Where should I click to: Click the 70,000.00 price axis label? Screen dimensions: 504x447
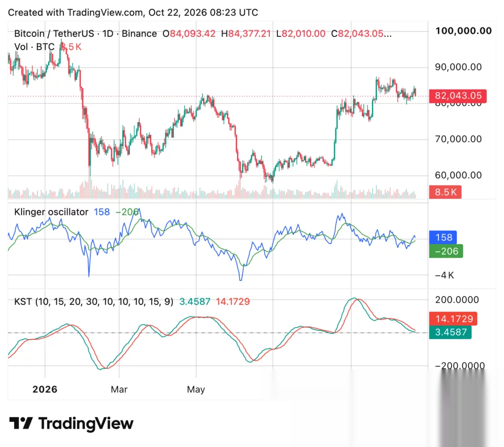458,139
